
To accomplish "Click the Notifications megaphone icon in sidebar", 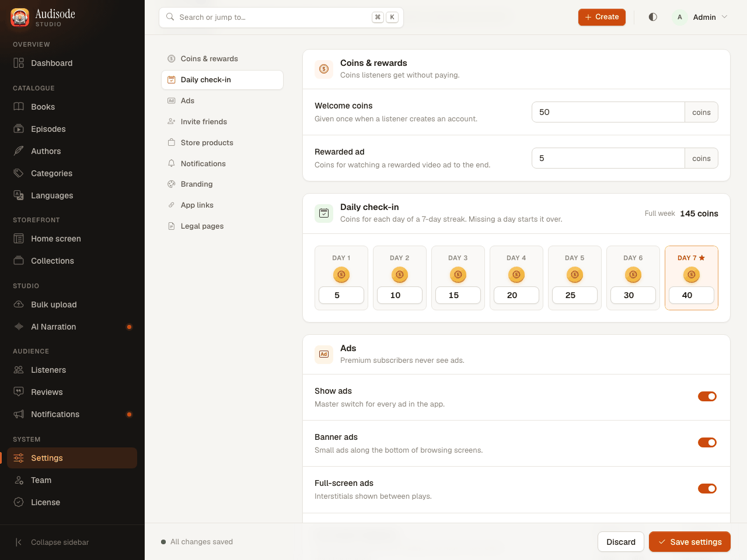I will tap(19, 414).
